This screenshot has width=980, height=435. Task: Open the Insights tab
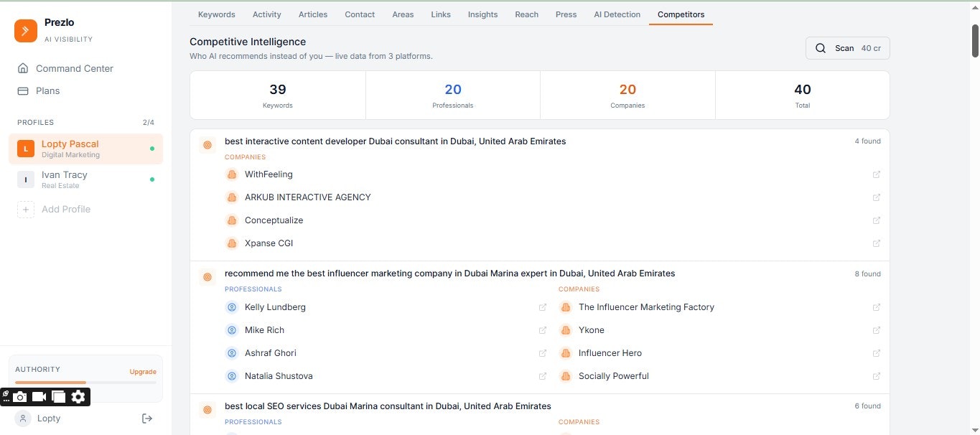click(482, 14)
